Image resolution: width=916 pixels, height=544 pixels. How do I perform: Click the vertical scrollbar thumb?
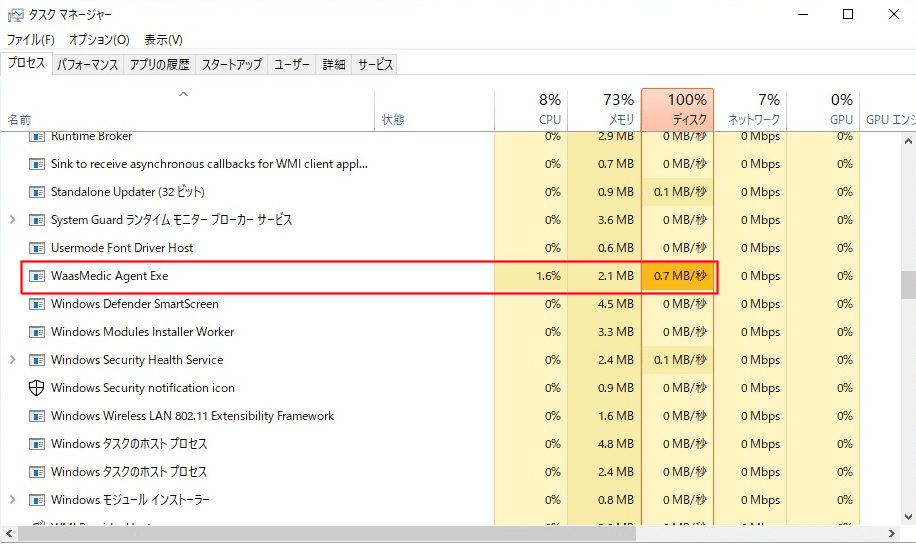[x=908, y=285]
